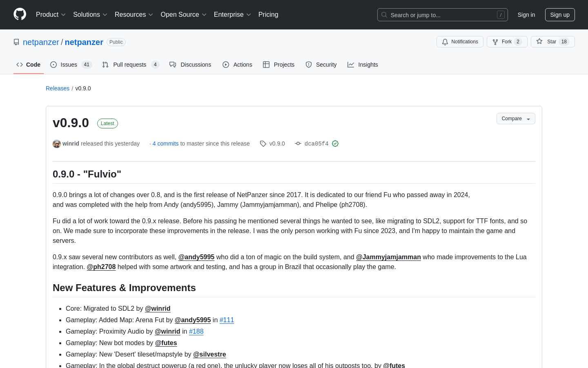Open @winrid link on SDL2 line

tap(158, 308)
